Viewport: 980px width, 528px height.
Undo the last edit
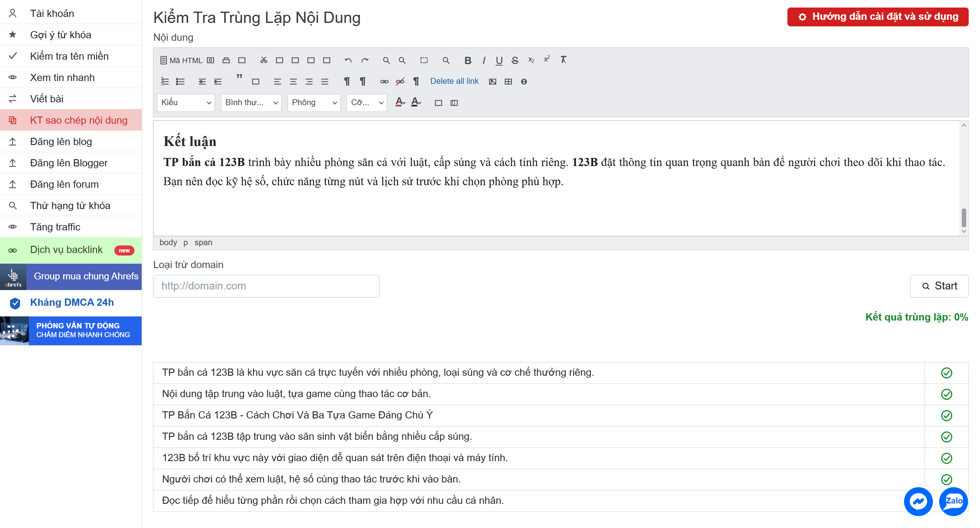coord(348,60)
